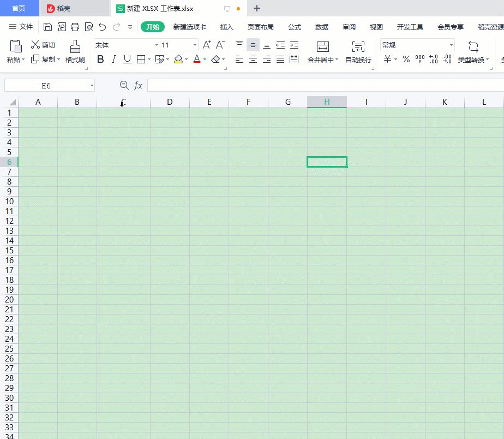Toggle Bold formatting

[x=100, y=59]
